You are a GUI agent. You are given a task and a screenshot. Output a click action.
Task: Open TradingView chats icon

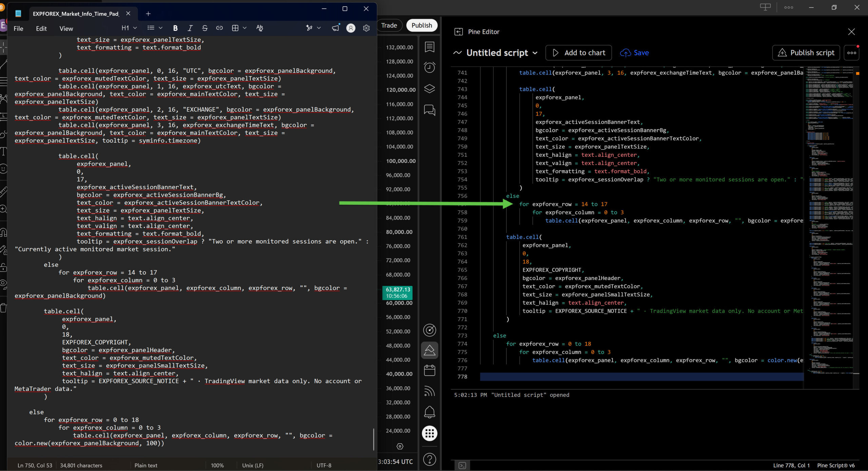(x=430, y=110)
